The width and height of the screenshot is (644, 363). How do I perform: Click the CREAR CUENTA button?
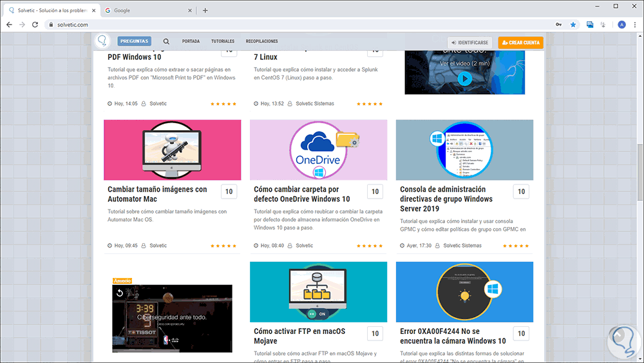coord(521,43)
